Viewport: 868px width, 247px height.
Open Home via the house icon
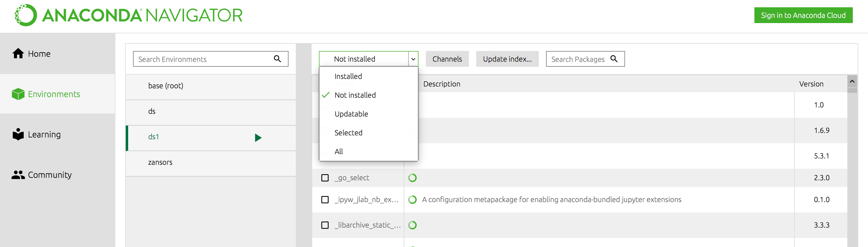pos(18,53)
